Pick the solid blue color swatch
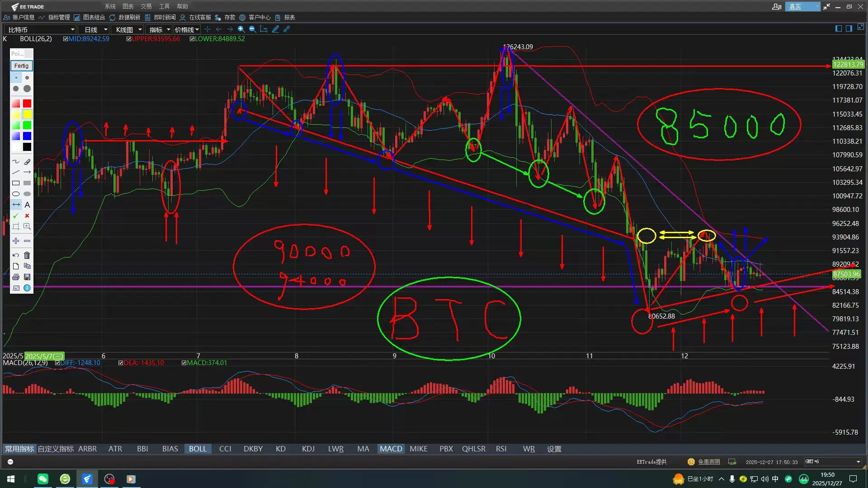Image resolution: width=868 pixels, height=488 pixels. (27, 136)
